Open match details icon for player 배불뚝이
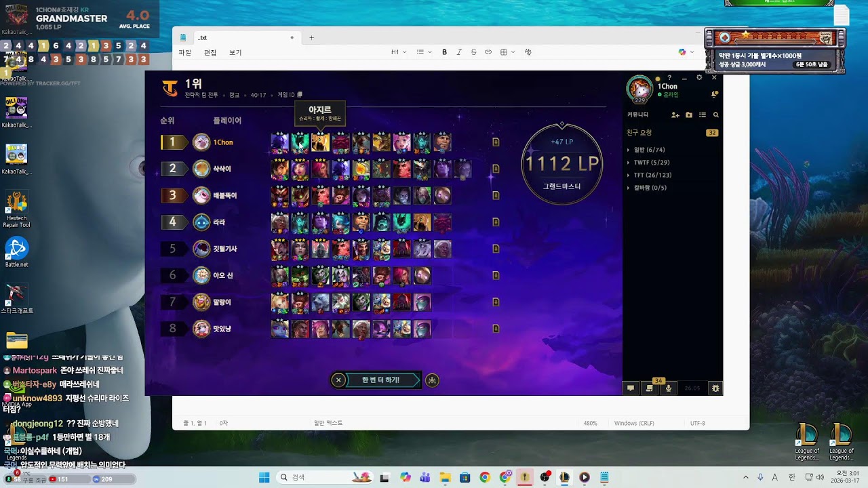Screen dimensions: 868x488 [x=496, y=195]
